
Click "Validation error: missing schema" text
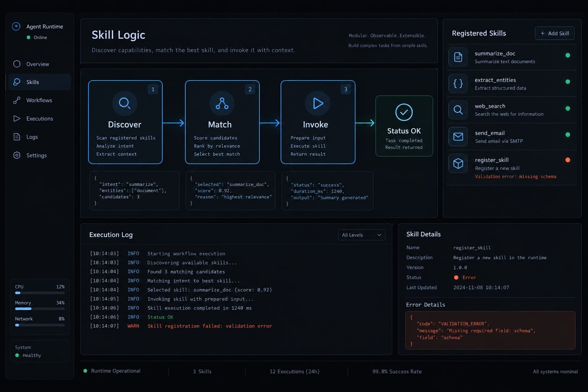pos(516,176)
